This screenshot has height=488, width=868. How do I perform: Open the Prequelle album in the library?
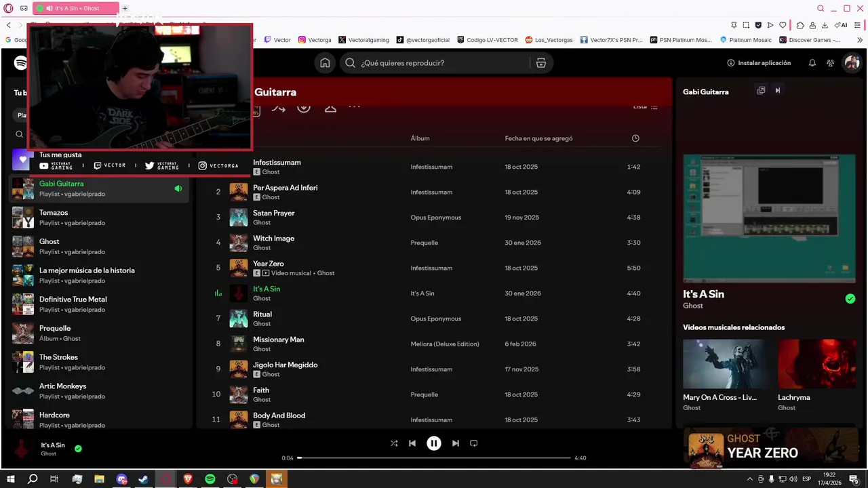100,333
